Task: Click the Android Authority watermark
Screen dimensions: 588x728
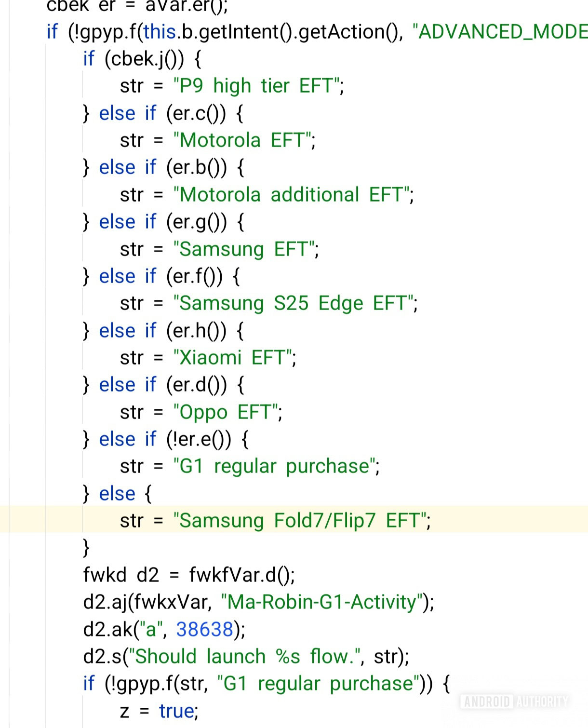Action: coord(514,701)
